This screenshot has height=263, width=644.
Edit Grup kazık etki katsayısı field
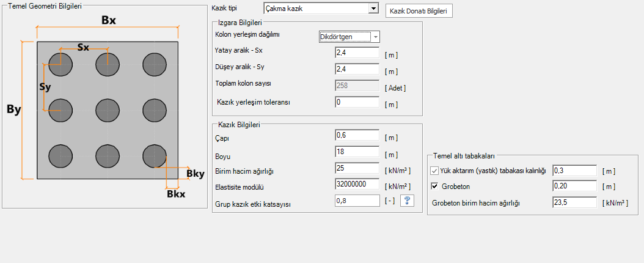pos(357,201)
